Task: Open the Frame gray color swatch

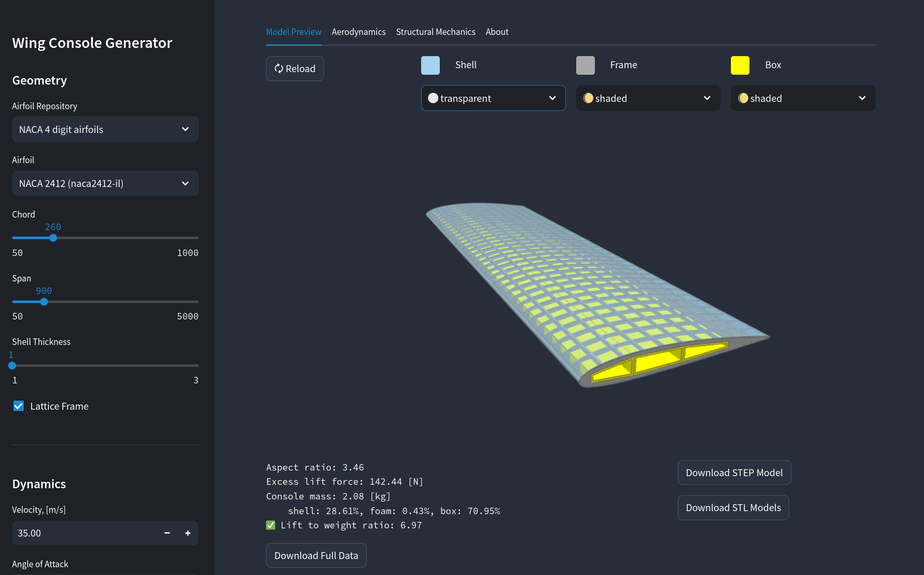Action: point(585,65)
